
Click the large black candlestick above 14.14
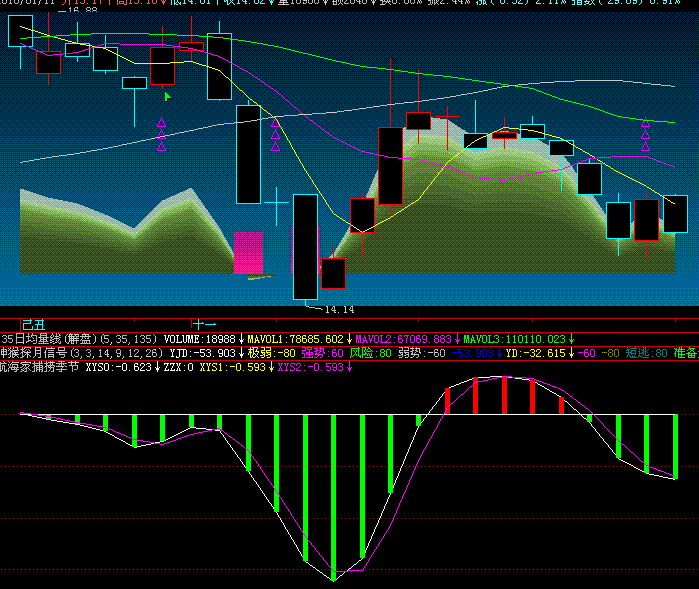coord(305,245)
